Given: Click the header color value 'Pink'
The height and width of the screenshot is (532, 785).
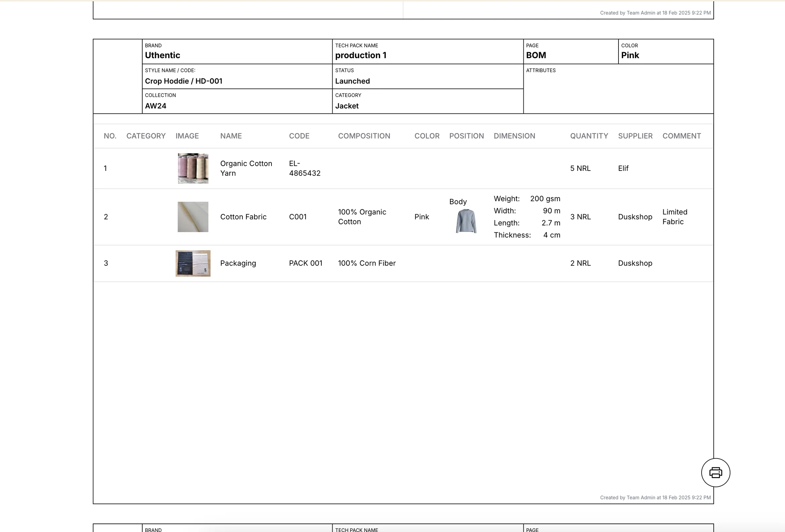Looking at the screenshot, I should tap(630, 55).
